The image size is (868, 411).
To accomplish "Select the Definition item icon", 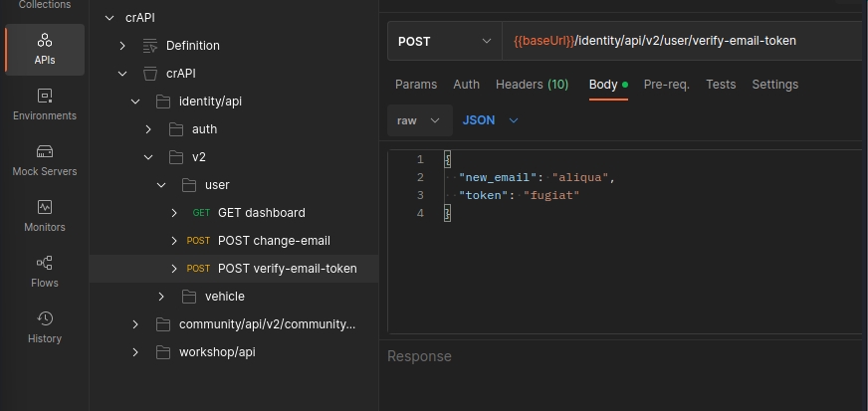I will tap(150, 46).
